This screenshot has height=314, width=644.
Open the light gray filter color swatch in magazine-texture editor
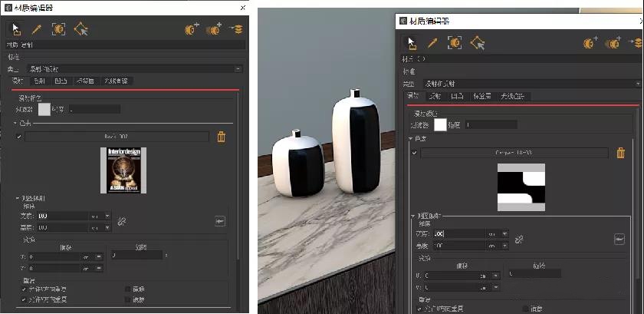click(44, 110)
